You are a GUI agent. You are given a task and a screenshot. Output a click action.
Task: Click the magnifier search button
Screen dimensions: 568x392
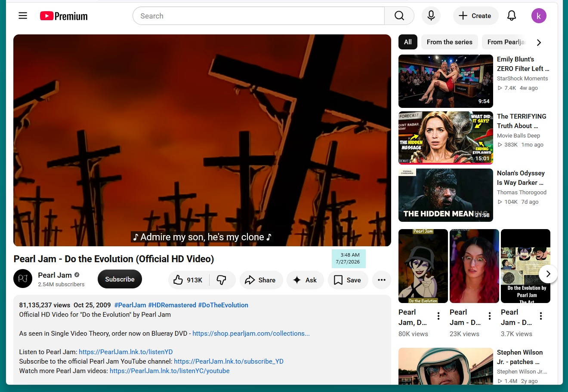(399, 16)
